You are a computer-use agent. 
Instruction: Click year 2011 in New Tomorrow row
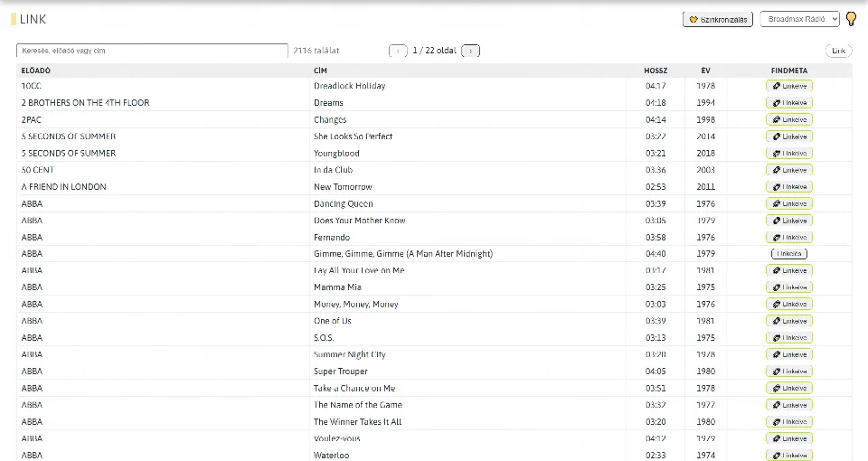coord(706,186)
